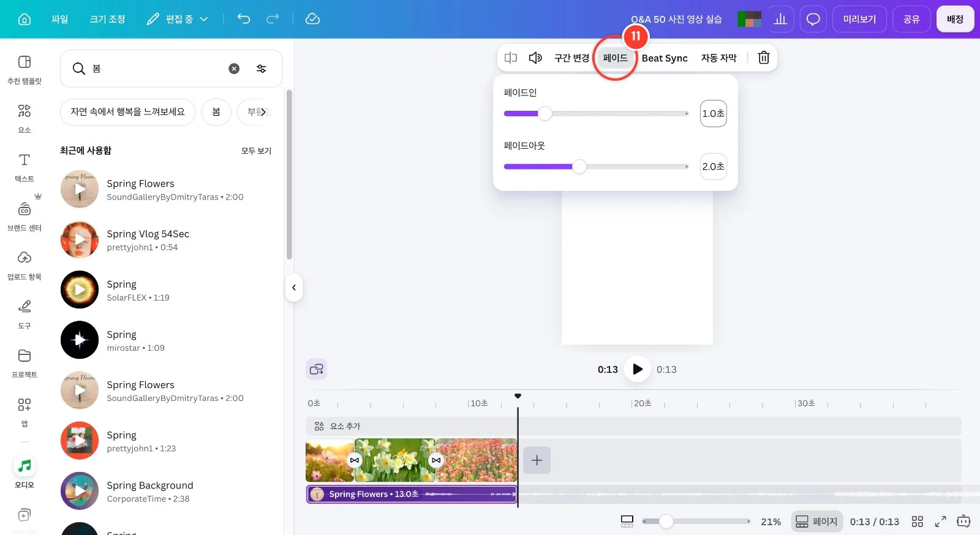Select the 봄 suggestion chip
Viewport: 980px width, 535px height.
coord(216,112)
